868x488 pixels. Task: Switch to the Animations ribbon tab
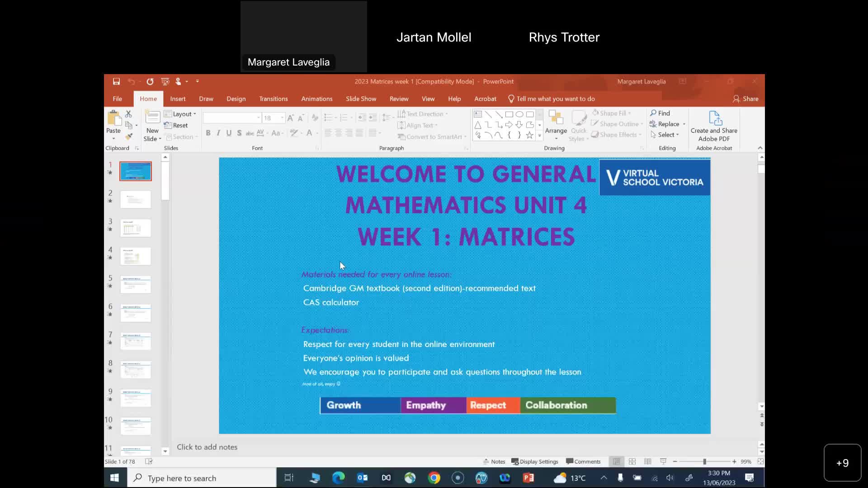point(316,99)
